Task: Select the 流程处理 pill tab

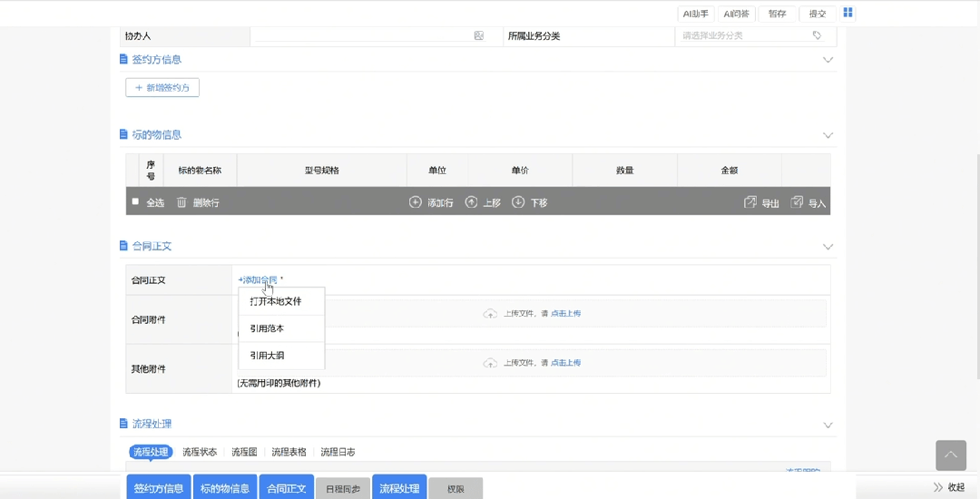Action: (x=151, y=452)
